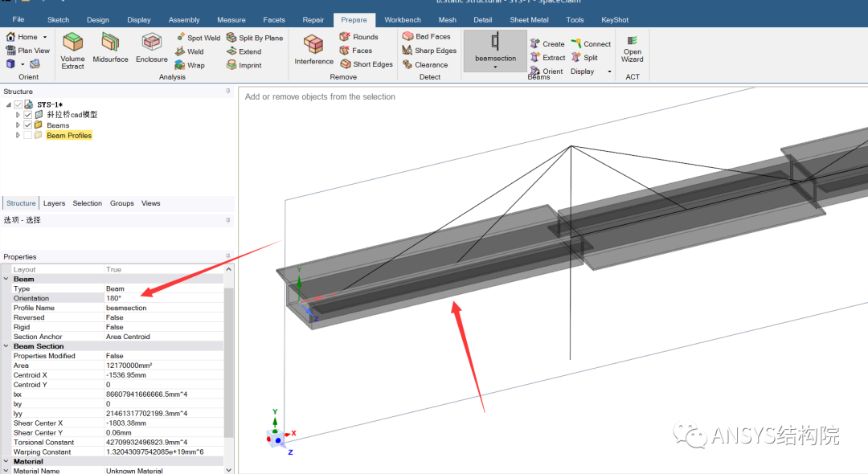This screenshot has height=474, width=868.
Task: Uncheck the Beams folder checkbox
Action: 27,125
